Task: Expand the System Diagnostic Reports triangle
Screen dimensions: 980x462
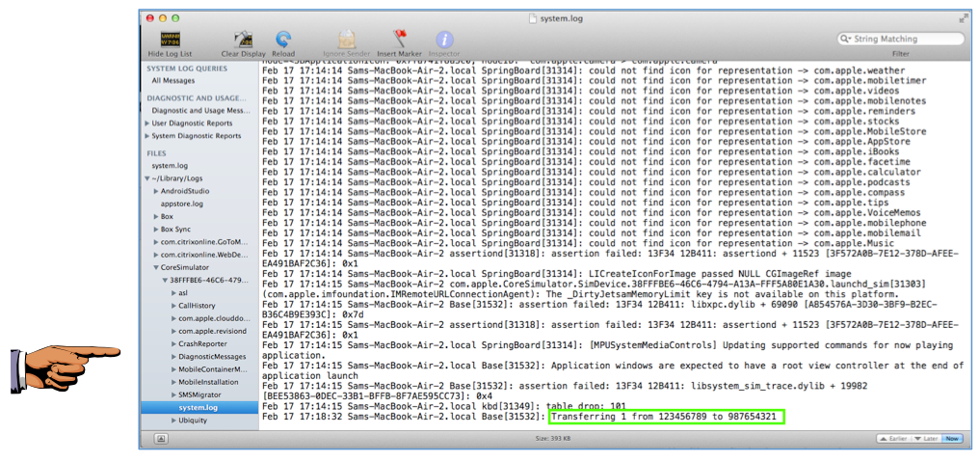Action: [147, 136]
